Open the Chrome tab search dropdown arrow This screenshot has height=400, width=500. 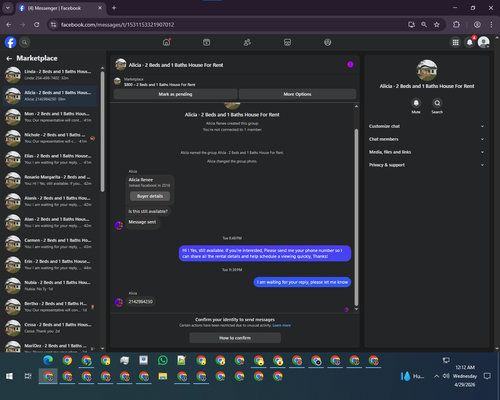(7, 8)
